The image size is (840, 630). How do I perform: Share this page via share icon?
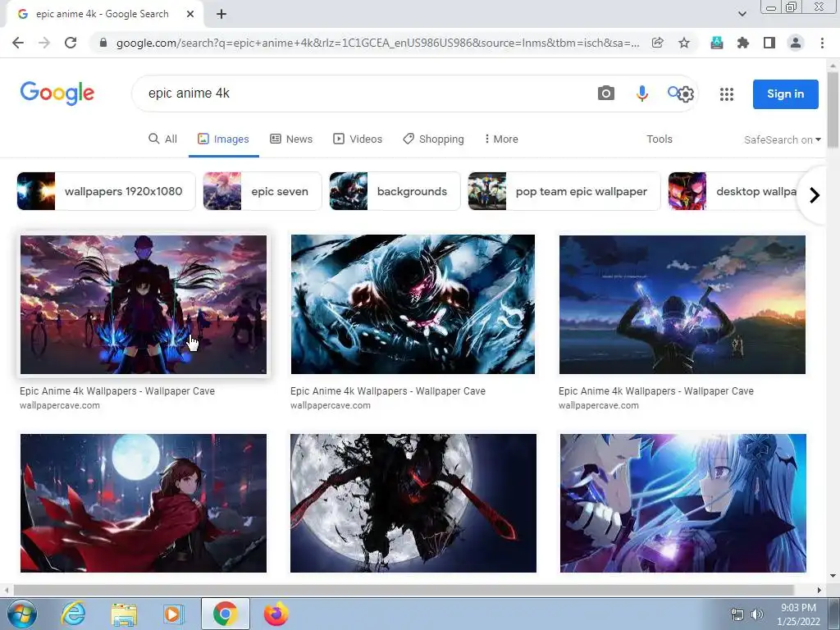pyautogui.click(x=657, y=43)
